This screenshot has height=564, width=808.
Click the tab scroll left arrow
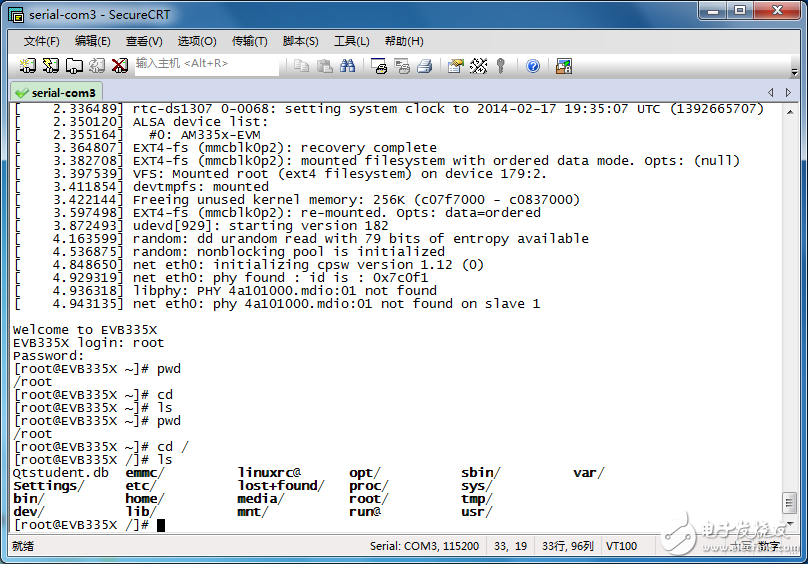(x=771, y=92)
